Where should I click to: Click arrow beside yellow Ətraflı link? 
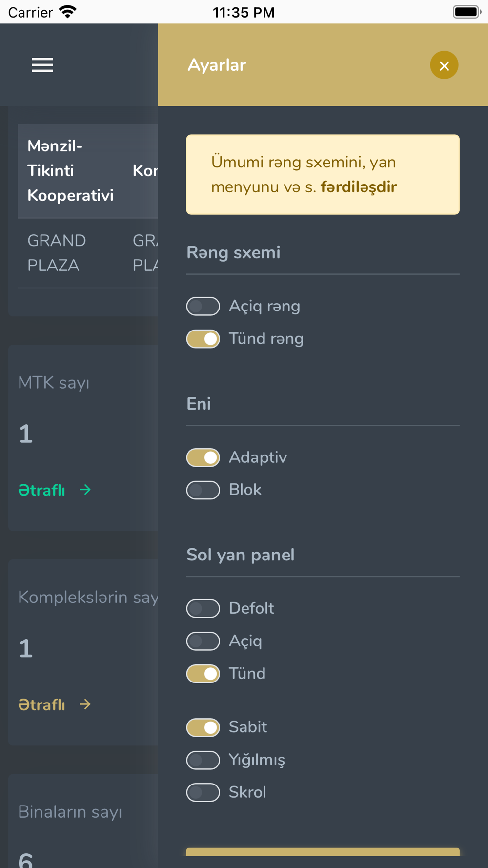(85, 704)
